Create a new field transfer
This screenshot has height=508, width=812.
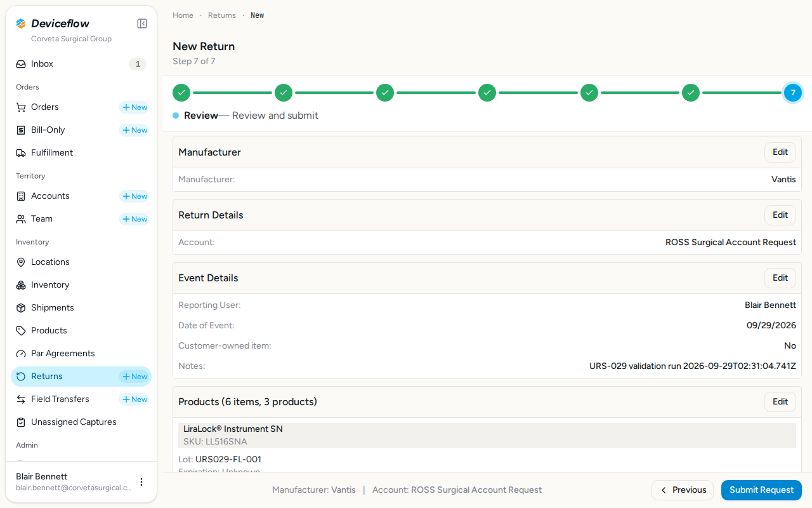[x=134, y=399]
